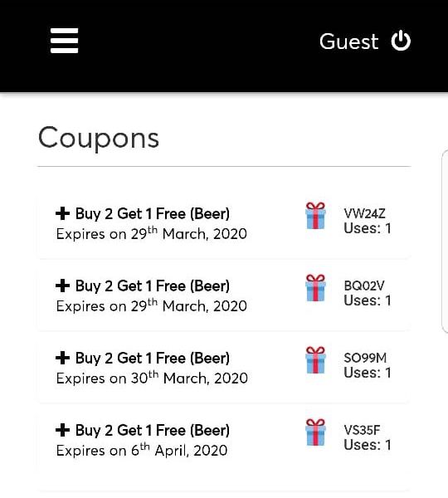The height and width of the screenshot is (498, 448).
Task: Expand the plus icon for the BQ02V coupon
Action: pyautogui.click(x=62, y=286)
